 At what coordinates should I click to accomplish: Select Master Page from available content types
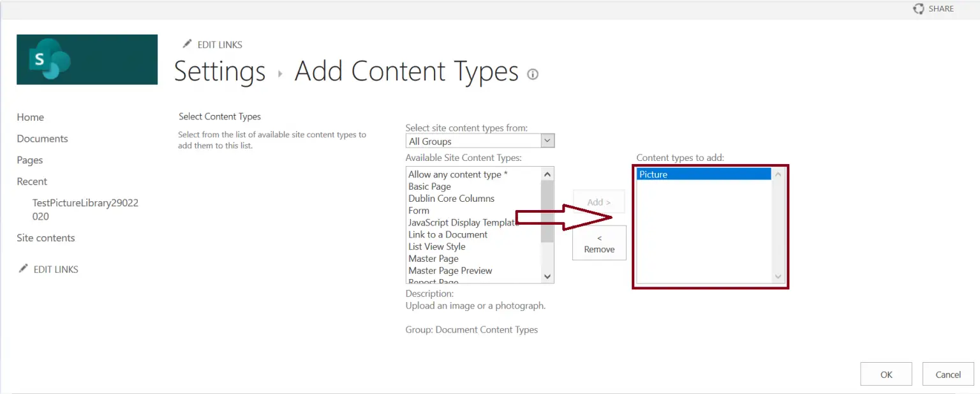(x=433, y=258)
